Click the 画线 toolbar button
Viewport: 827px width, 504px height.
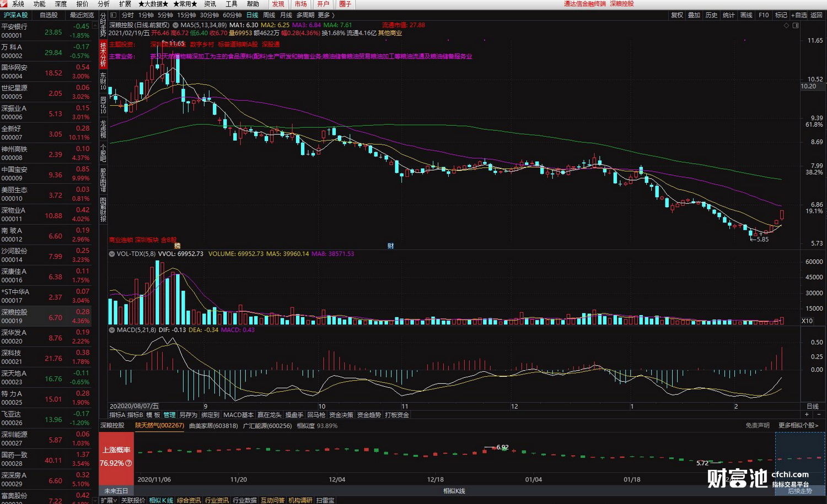point(746,15)
